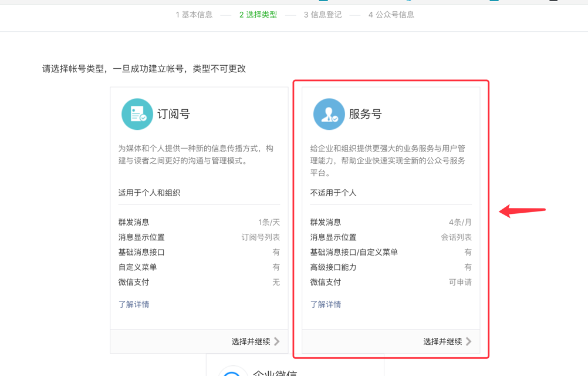Click the 可申请 WeChat Pay value
The image size is (588, 376).
click(x=460, y=282)
